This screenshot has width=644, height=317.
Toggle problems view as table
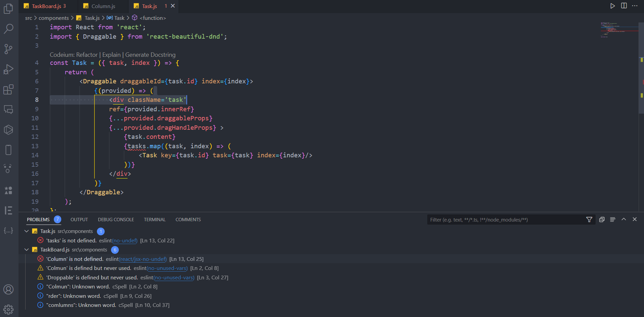[613, 220]
